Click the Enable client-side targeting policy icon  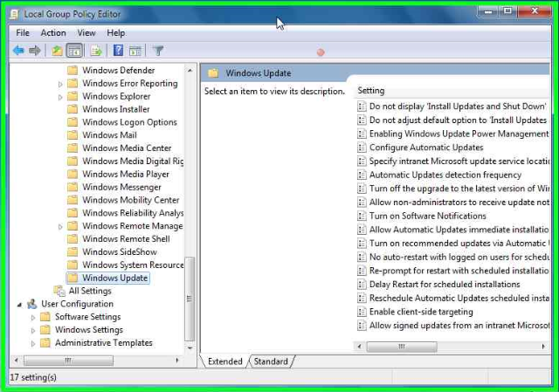pos(362,312)
